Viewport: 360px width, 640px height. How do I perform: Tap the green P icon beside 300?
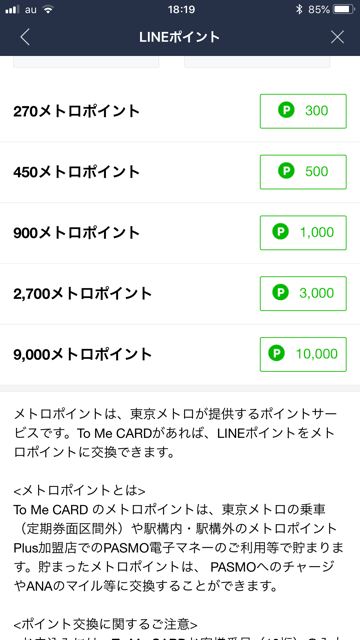(x=286, y=111)
